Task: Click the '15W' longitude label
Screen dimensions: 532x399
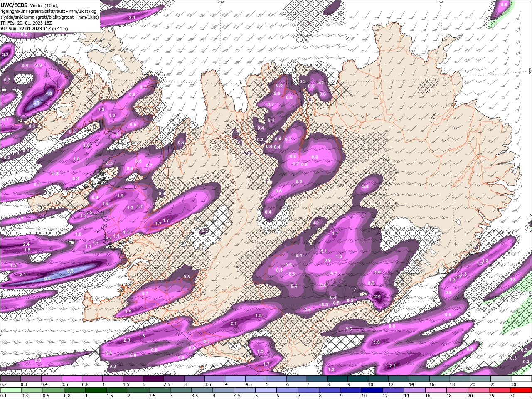Action: tap(440, 2)
